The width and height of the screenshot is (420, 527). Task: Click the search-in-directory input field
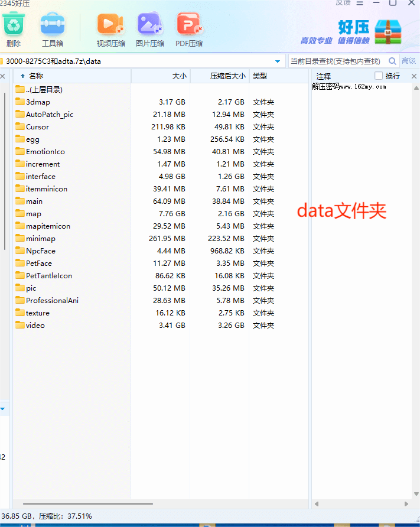pos(337,61)
